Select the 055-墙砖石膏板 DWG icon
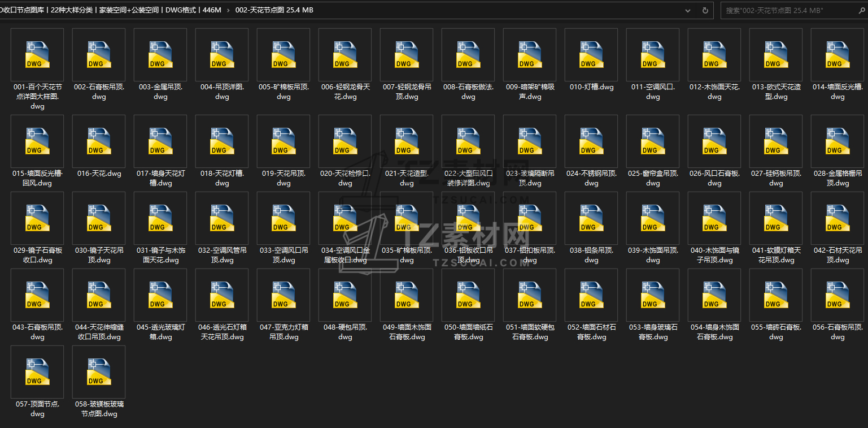Screen dimensions: 868x428 (x=776, y=295)
